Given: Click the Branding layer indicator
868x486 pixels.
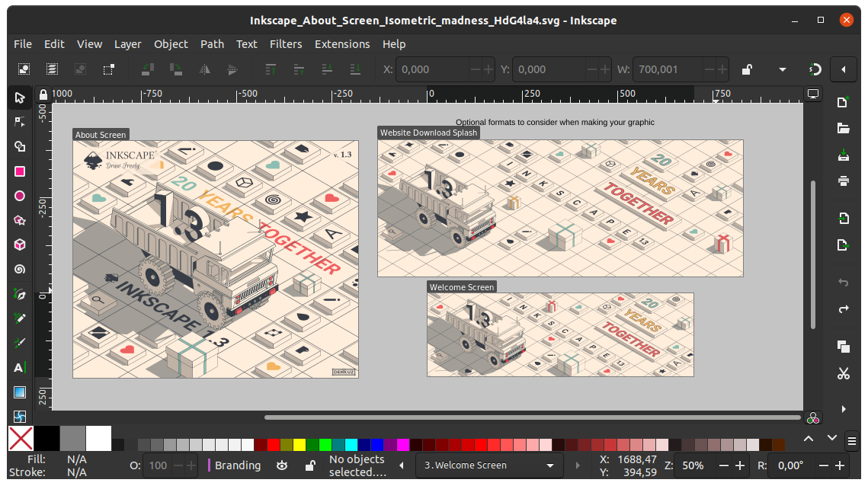Looking at the screenshot, I should pos(234,465).
